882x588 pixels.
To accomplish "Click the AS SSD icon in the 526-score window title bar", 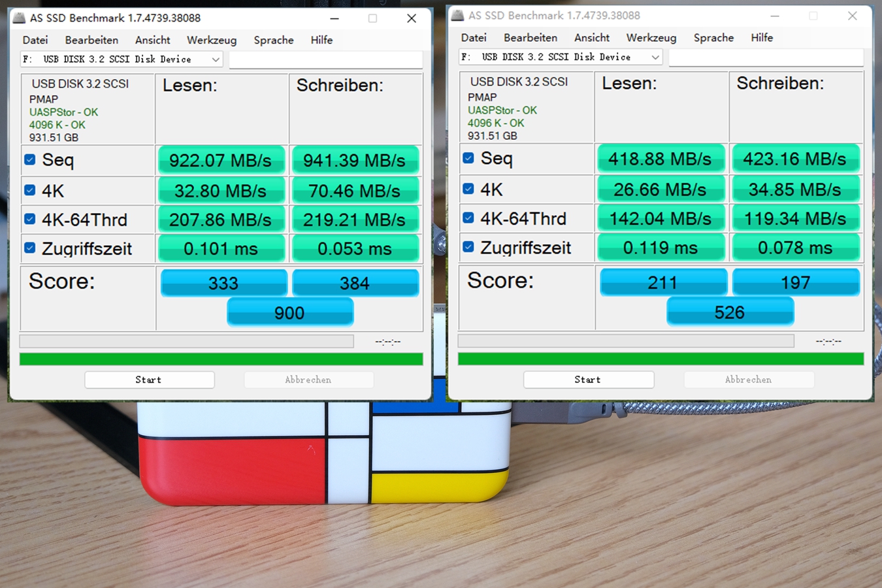I will click(458, 15).
